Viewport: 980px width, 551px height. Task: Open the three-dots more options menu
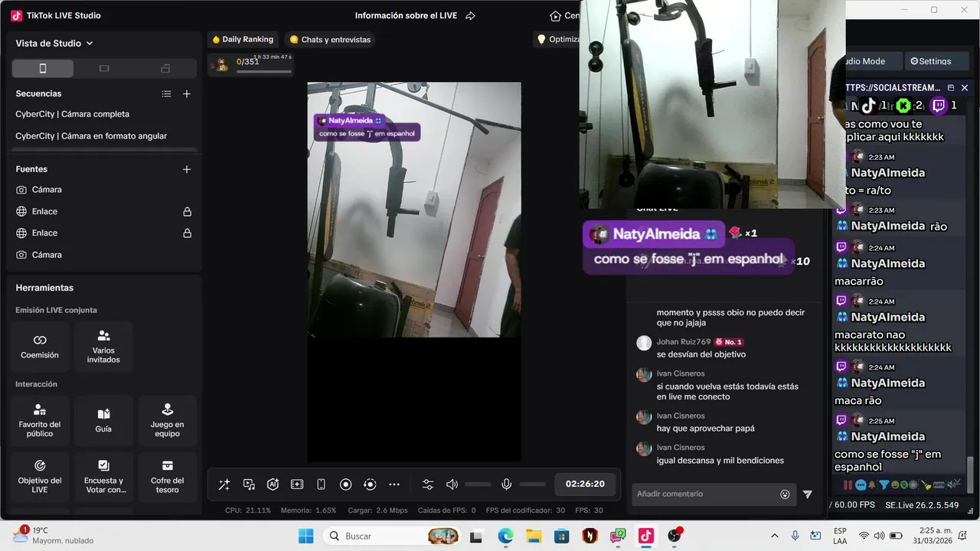pos(394,484)
